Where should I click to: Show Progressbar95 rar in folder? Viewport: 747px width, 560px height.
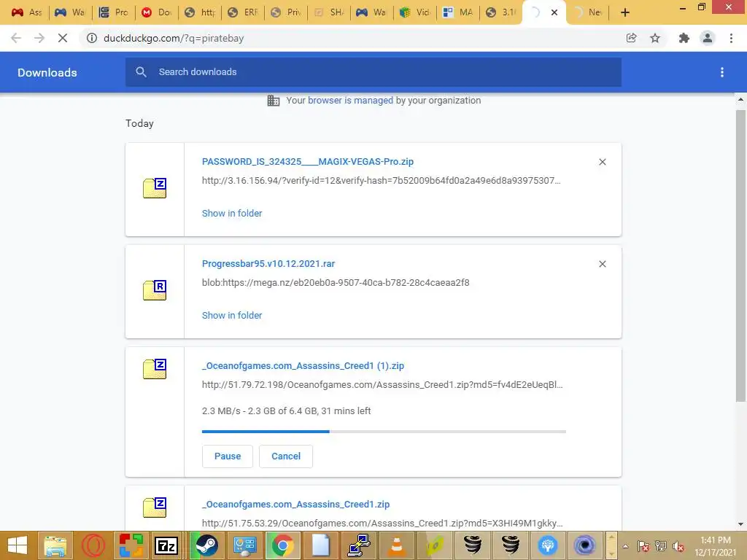point(232,315)
